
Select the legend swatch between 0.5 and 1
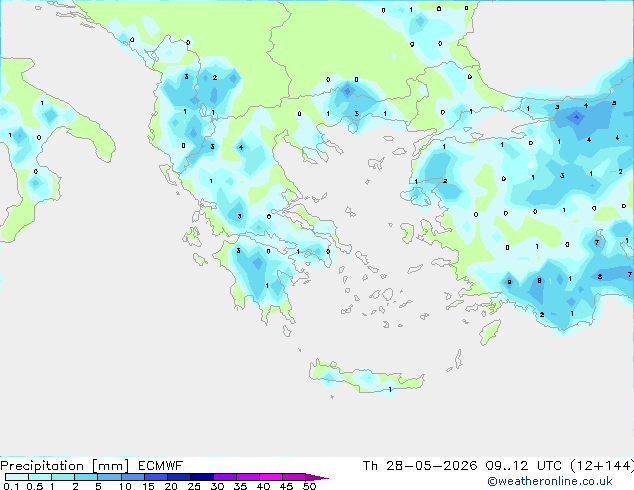40,477
